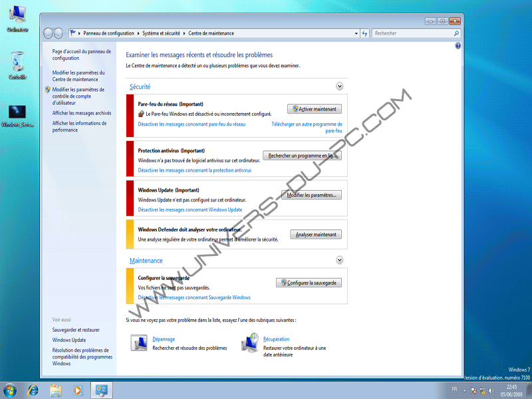This screenshot has height=399, width=532.
Task: Open Sauvegarder et restaurer sidebar link
Action: 76,330
